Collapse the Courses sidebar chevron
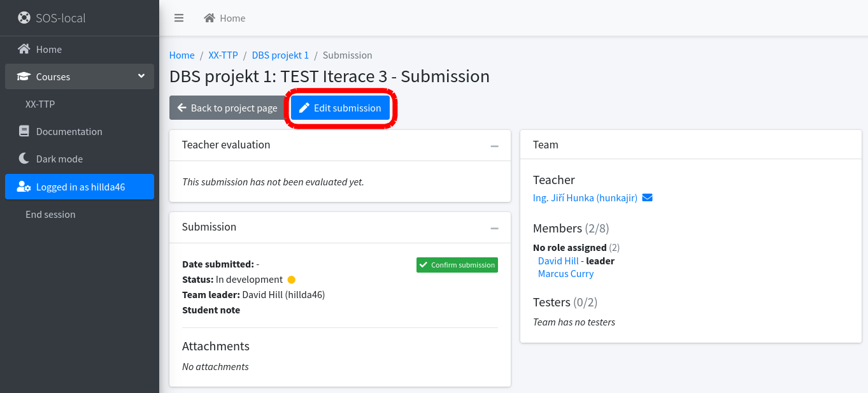 [x=141, y=76]
